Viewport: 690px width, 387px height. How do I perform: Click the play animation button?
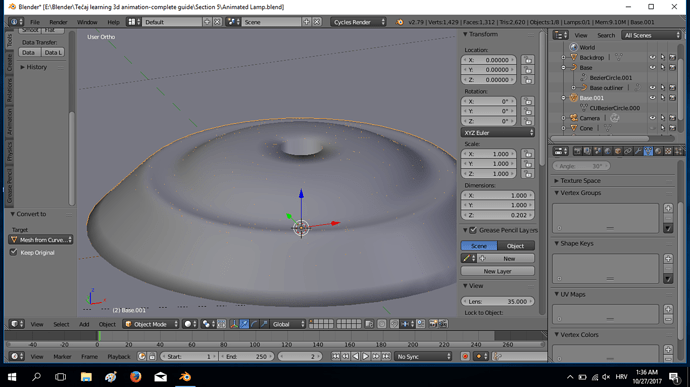(366, 356)
